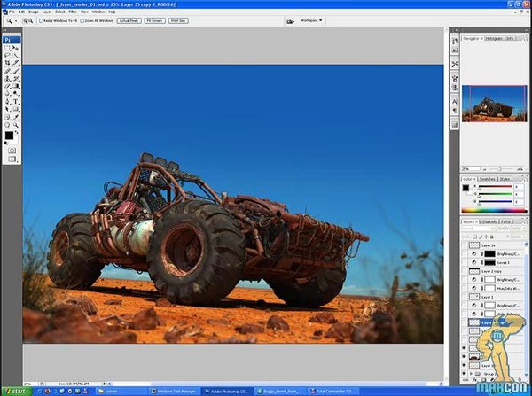The height and width of the screenshot is (396, 532).
Task: Select the Slice tool
Action: [x=16, y=63]
